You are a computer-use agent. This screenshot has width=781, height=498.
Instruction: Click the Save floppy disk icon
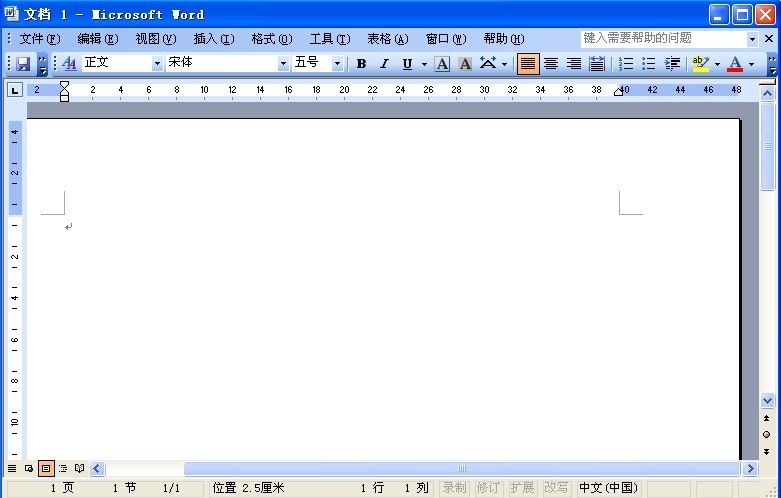(23, 64)
